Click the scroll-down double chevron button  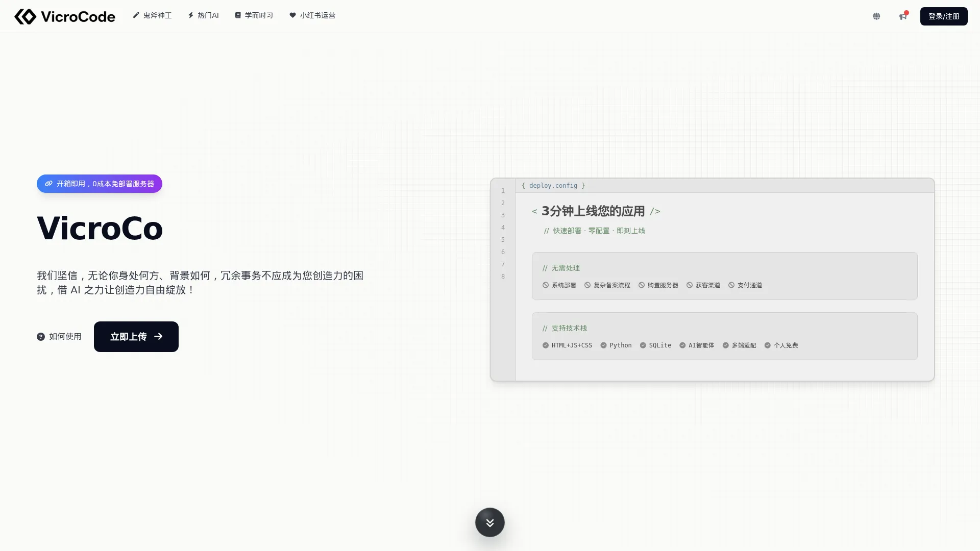[x=490, y=522]
